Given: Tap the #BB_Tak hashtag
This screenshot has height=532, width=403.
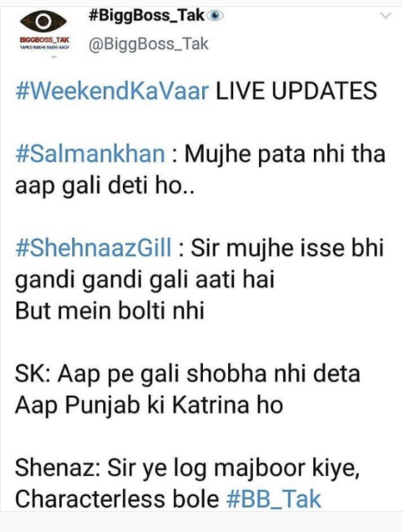Looking at the screenshot, I should coord(274,499).
